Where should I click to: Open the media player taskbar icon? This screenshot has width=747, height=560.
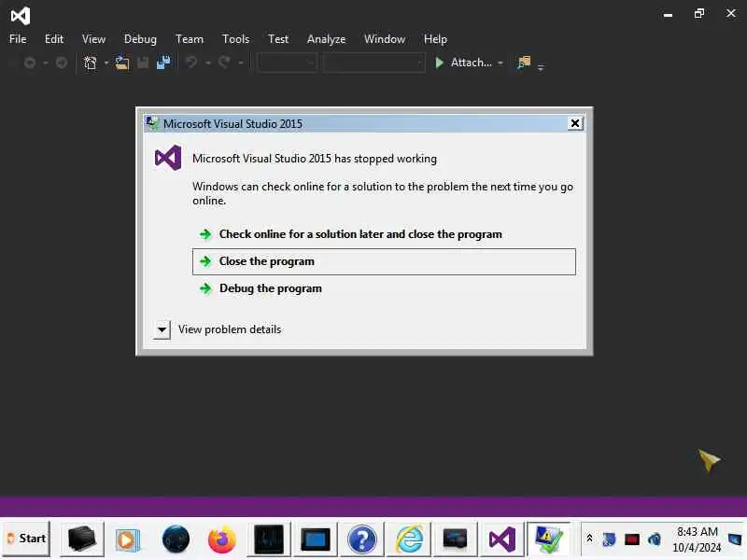tap(127, 539)
